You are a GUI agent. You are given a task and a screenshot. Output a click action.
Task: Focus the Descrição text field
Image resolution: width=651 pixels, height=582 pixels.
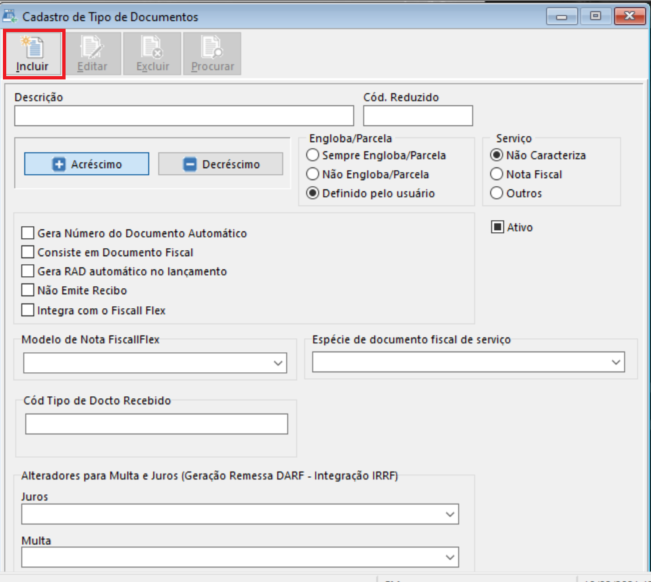pyautogui.click(x=184, y=115)
